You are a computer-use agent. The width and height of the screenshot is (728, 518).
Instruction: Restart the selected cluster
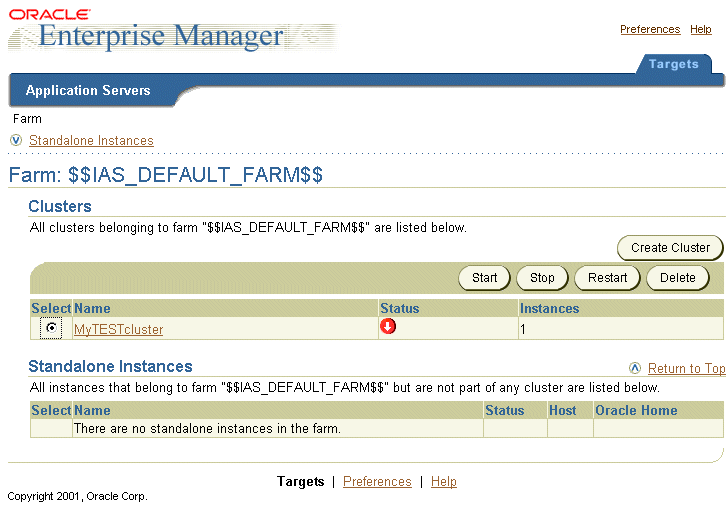click(x=607, y=278)
